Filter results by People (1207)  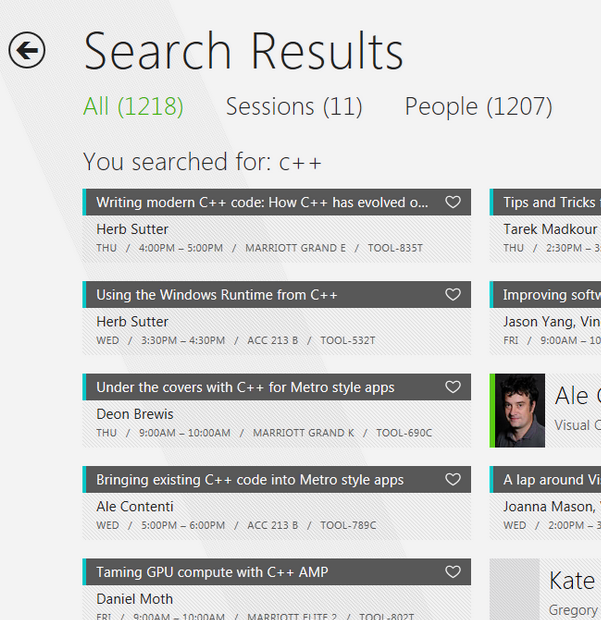(478, 106)
